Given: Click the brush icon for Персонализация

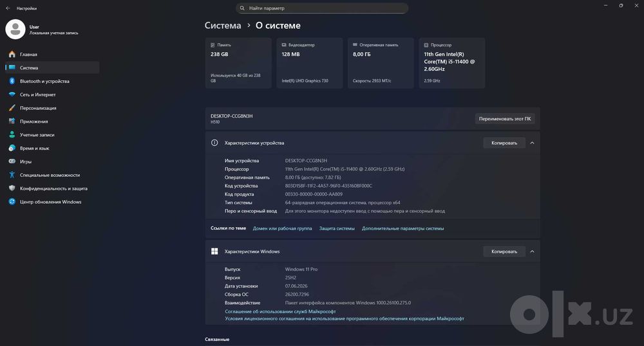Looking at the screenshot, I should 12,108.
